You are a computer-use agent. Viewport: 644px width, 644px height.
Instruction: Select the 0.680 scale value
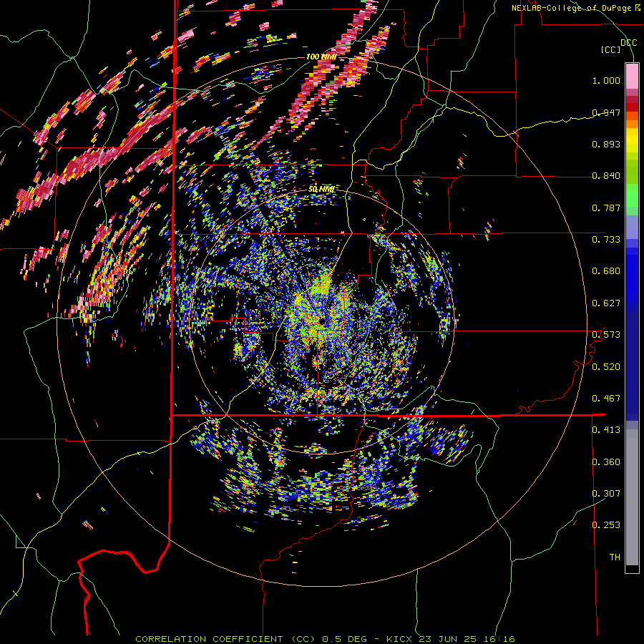tap(606, 271)
